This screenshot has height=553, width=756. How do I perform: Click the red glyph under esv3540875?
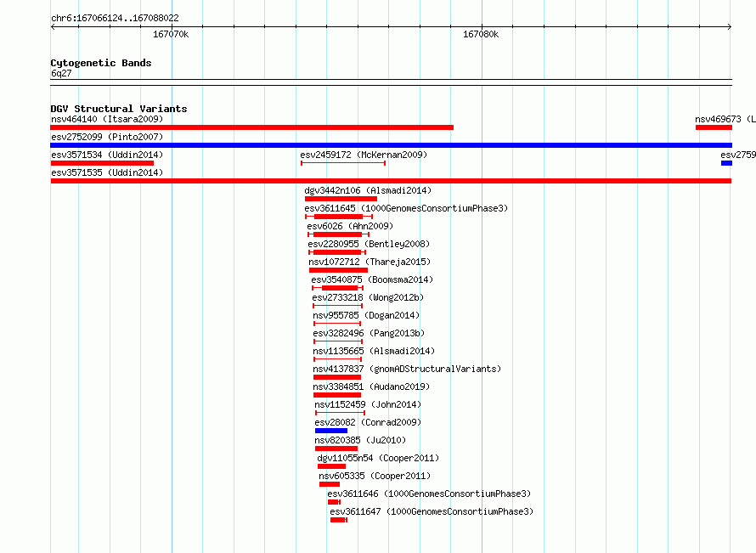[337, 288]
